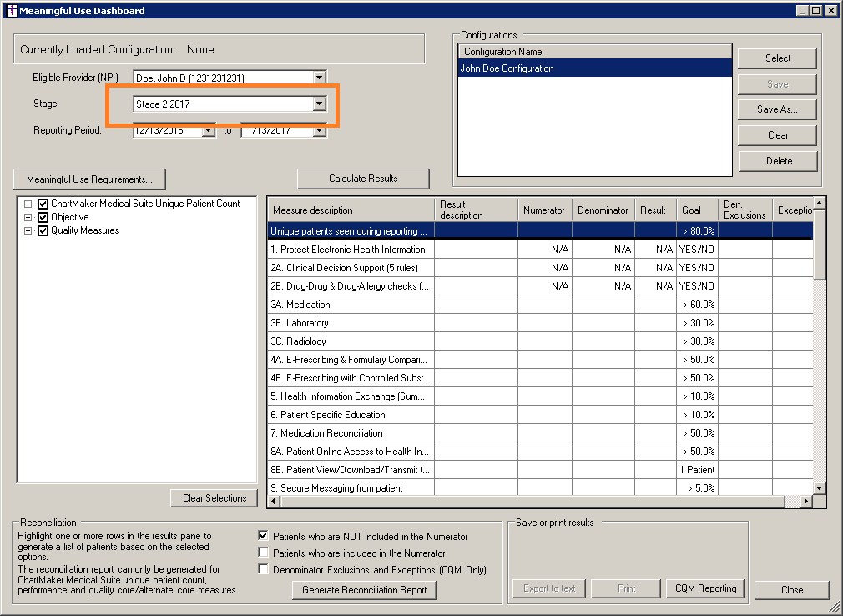Select row 9. Secure Messaging from patient
The image size is (843, 616).
(540, 487)
